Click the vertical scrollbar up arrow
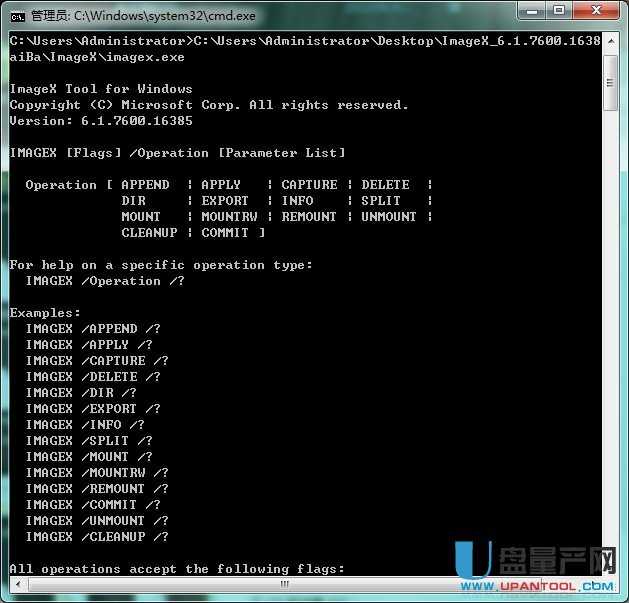This screenshot has width=629, height=603. (611, 41)
